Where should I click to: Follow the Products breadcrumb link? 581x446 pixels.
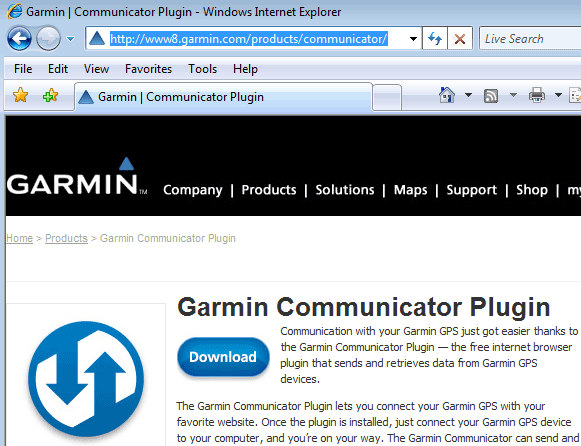pyautogui.click(x=66, y=238)
